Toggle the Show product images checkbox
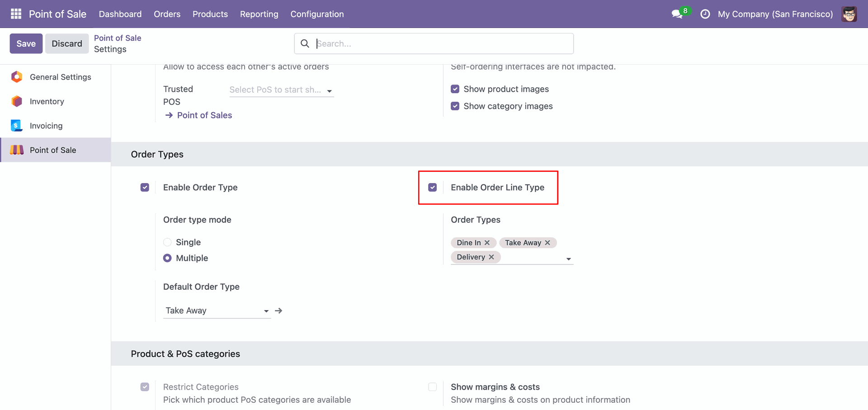The image size is (868, 410). (455, 89)
